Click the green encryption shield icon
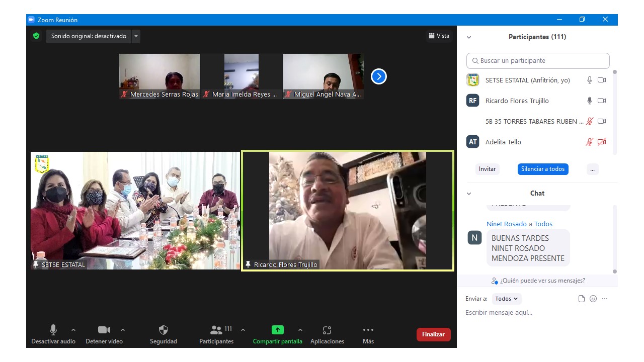644x362 pixels. coord(36,36)
